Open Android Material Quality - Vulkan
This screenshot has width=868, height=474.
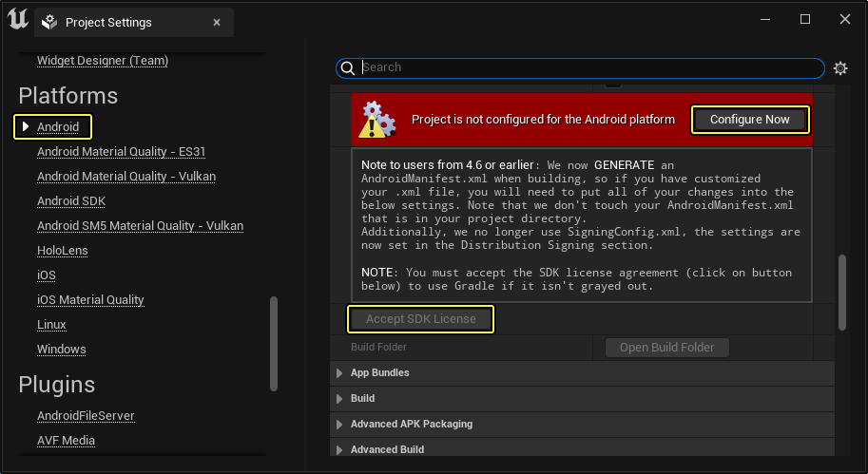[126, 177]
